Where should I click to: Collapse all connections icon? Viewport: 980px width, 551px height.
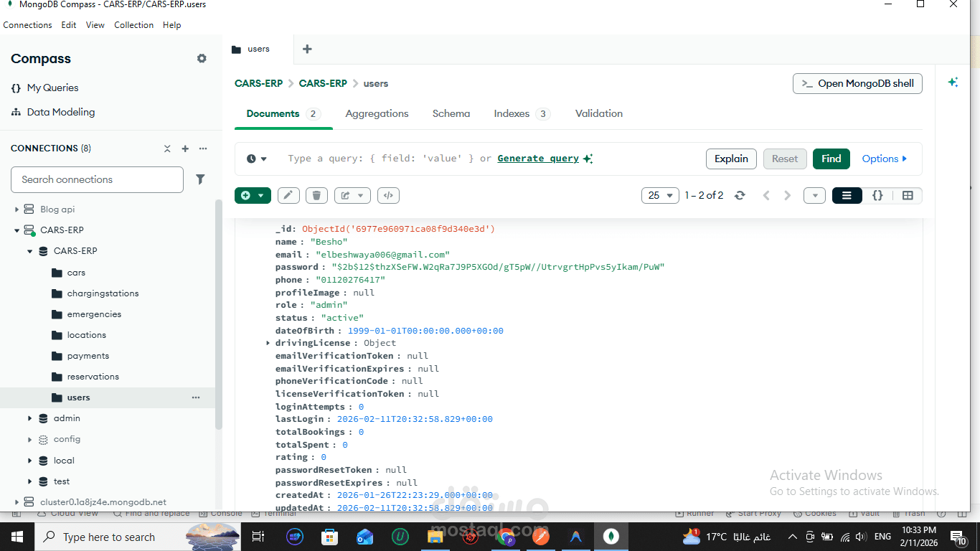[x=167, y=149]
